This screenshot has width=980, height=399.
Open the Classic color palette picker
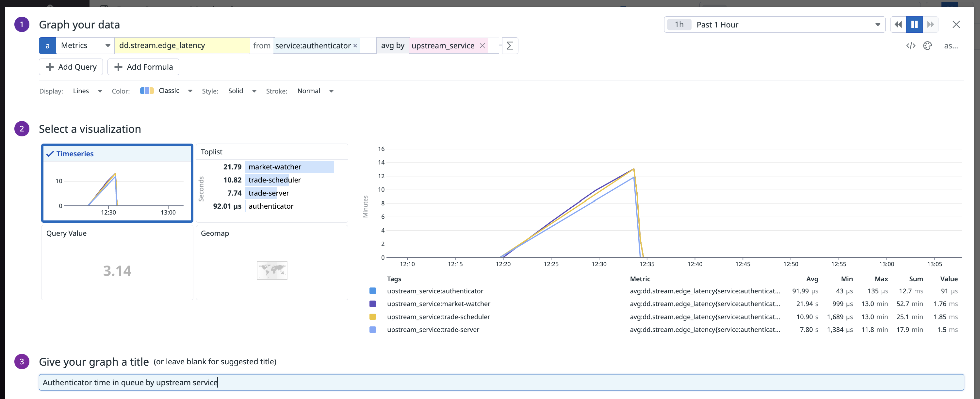click(166, 91)
